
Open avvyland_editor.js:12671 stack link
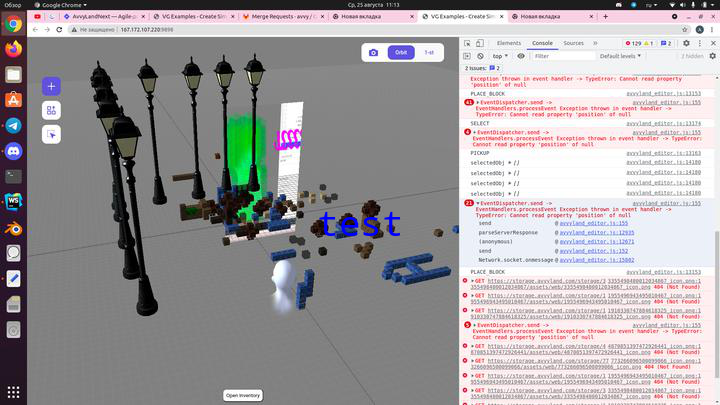coord(596,242)
